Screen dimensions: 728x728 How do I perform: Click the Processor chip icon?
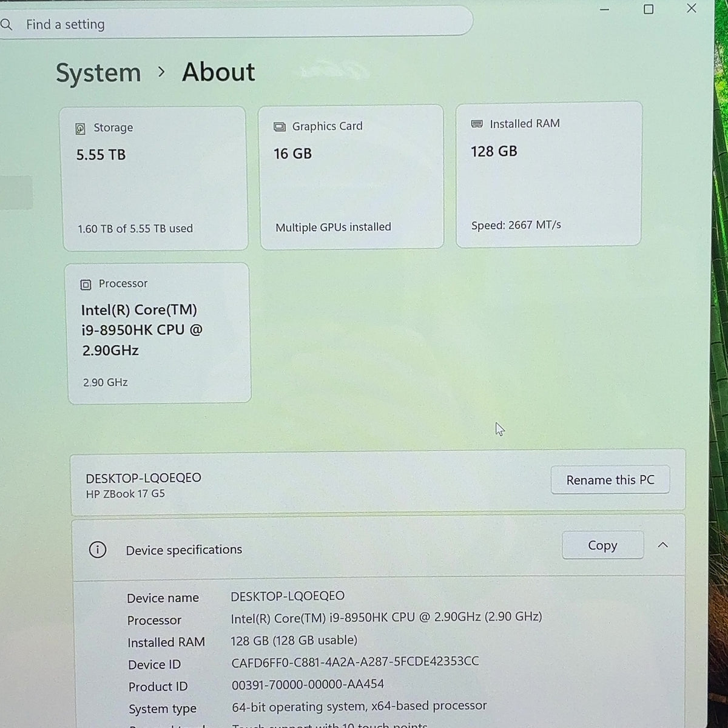tap(86, 285)
